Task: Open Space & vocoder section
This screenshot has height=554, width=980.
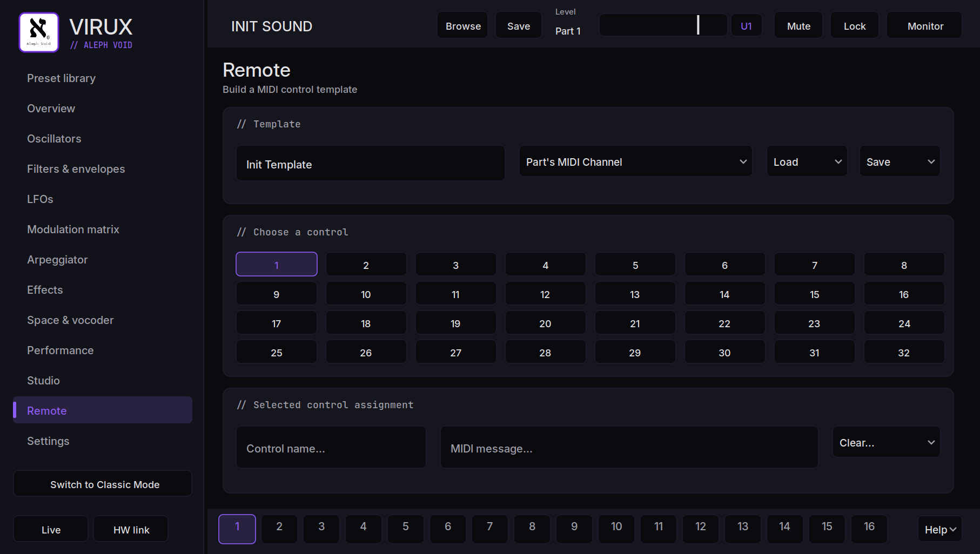Action: 103,320
